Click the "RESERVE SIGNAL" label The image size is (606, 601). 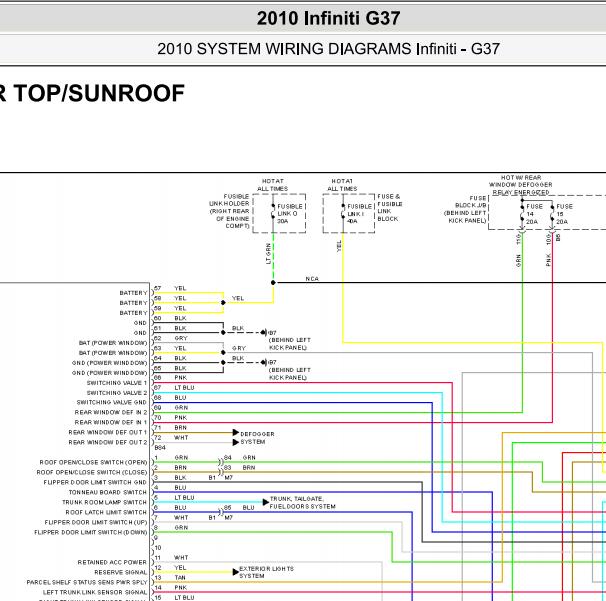point(121,572)
